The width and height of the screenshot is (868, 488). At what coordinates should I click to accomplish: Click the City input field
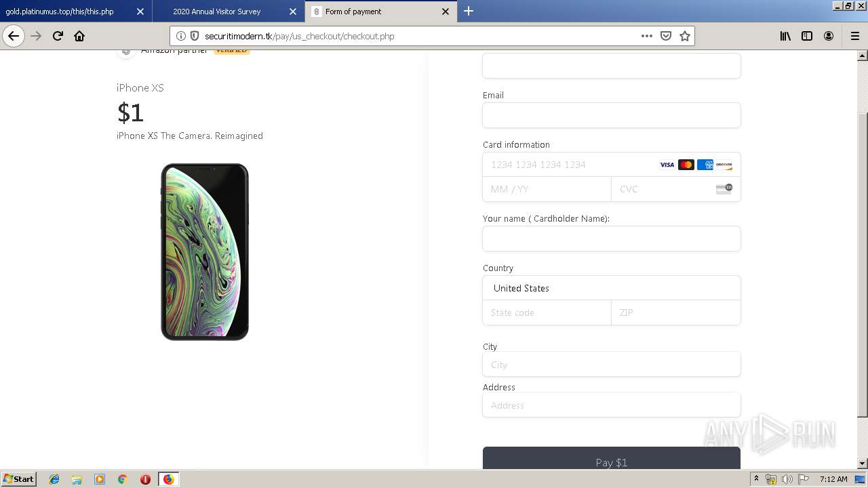(612, 364)
